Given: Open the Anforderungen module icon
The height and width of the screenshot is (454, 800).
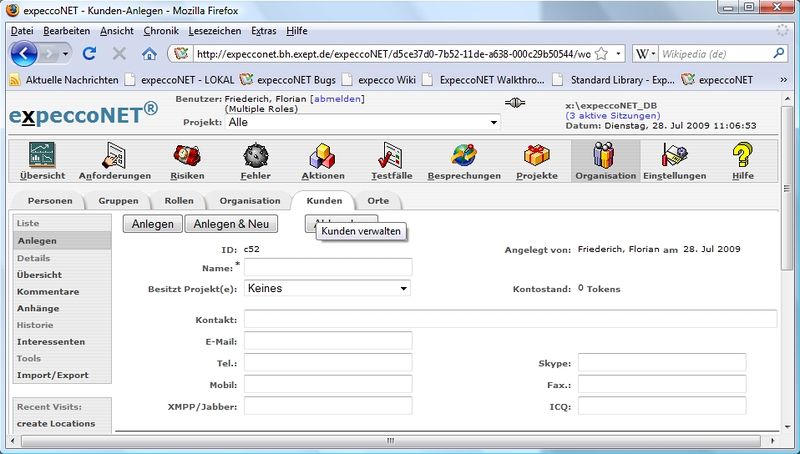Looking at the screenshot, I should pos(114,156).
